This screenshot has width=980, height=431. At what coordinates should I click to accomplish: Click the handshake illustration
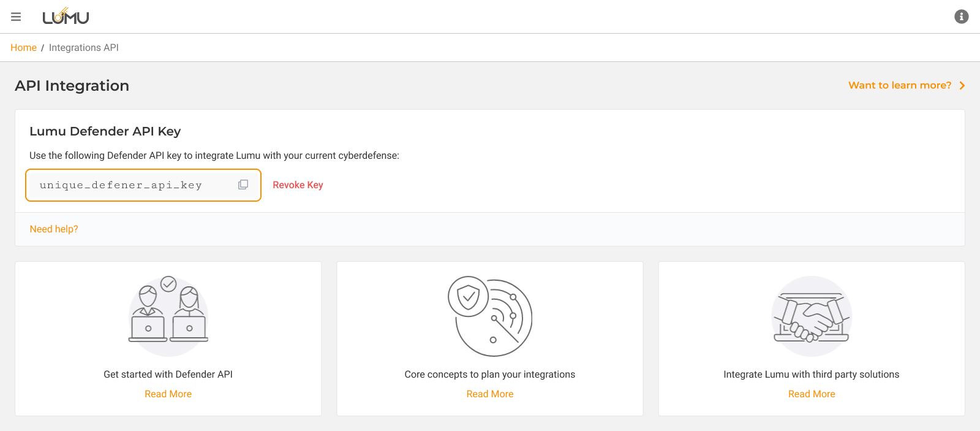(811, 316)
